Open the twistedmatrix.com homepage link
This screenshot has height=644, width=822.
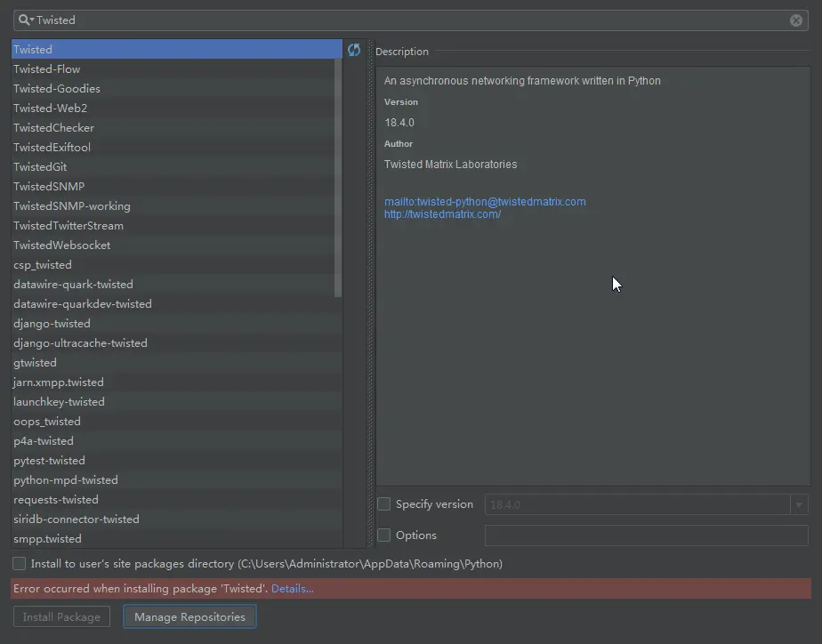point(442,214)
